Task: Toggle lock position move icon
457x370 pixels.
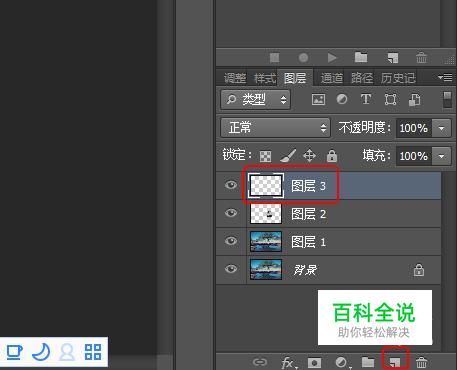Action: 310,156
